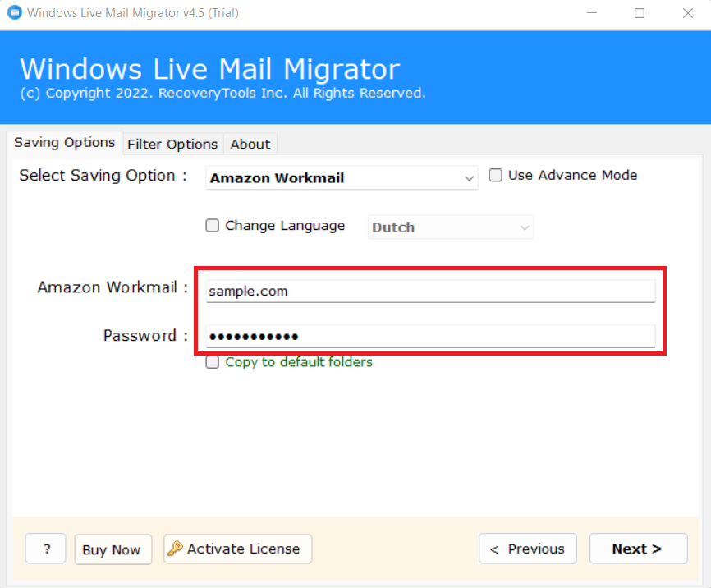Image resolution: width=711 pixels, height=588 pixels.
Task: Click the copyright RecoveryTools Inc. text
Action: tap(222, 93)
